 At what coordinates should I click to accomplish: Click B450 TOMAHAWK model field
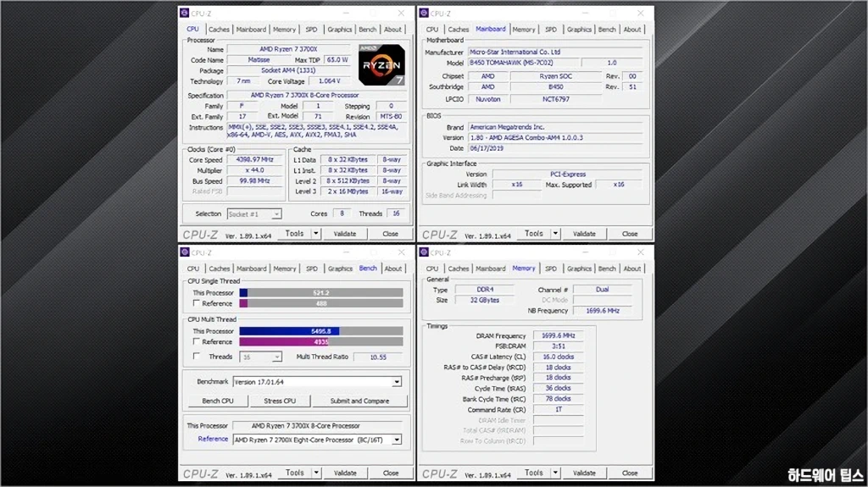523,63
